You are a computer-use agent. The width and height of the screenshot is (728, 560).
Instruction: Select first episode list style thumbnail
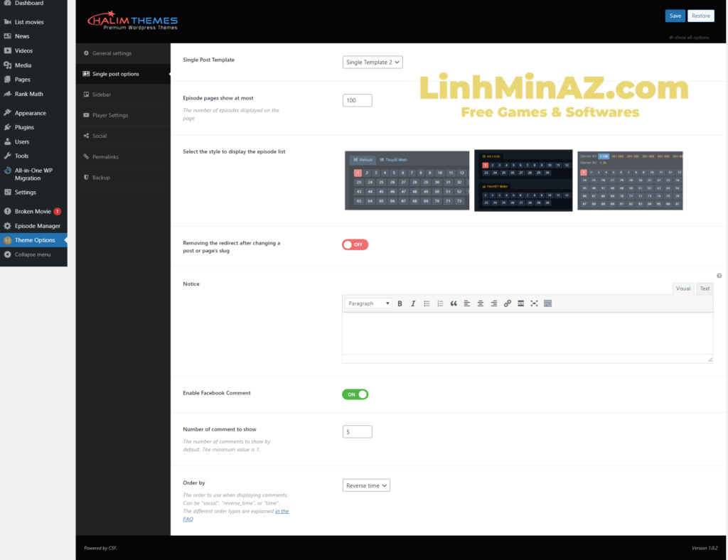coord(407,181)
